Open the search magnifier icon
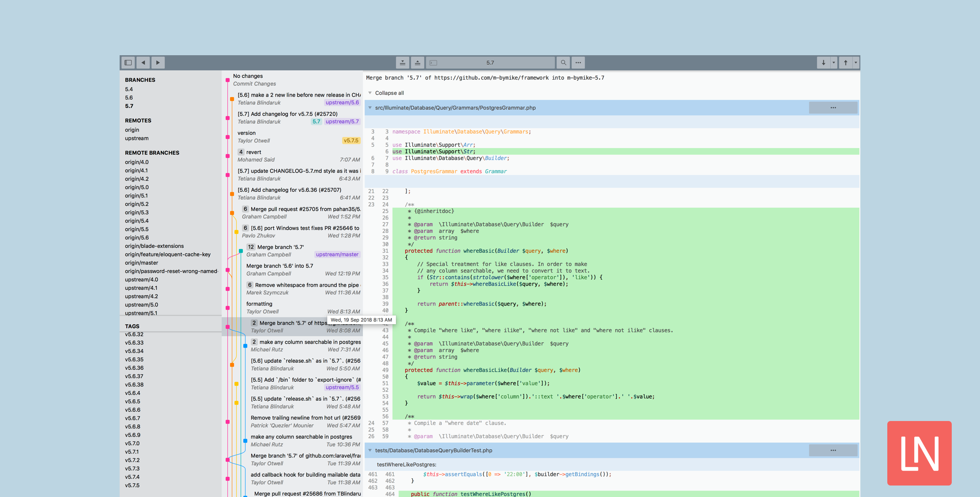Viewport: 980px width, 497px height. pos(563,62)
